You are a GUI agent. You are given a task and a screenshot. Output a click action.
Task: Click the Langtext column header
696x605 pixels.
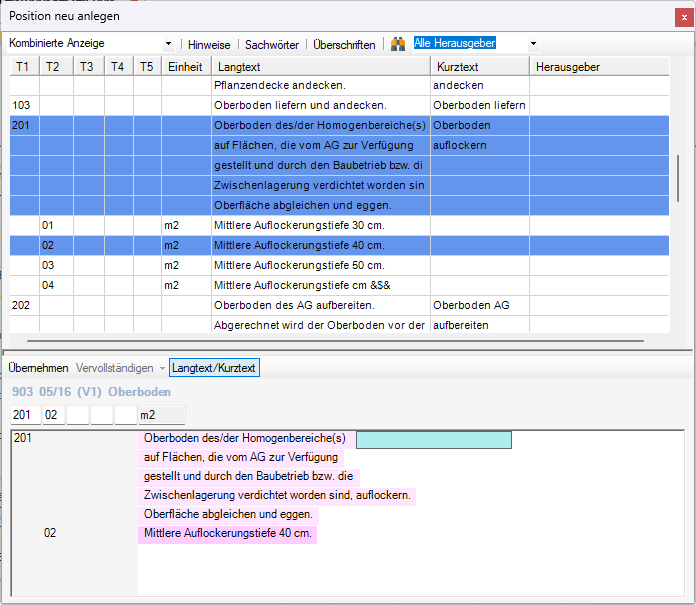pyautogui.click(x=321, y=67)
